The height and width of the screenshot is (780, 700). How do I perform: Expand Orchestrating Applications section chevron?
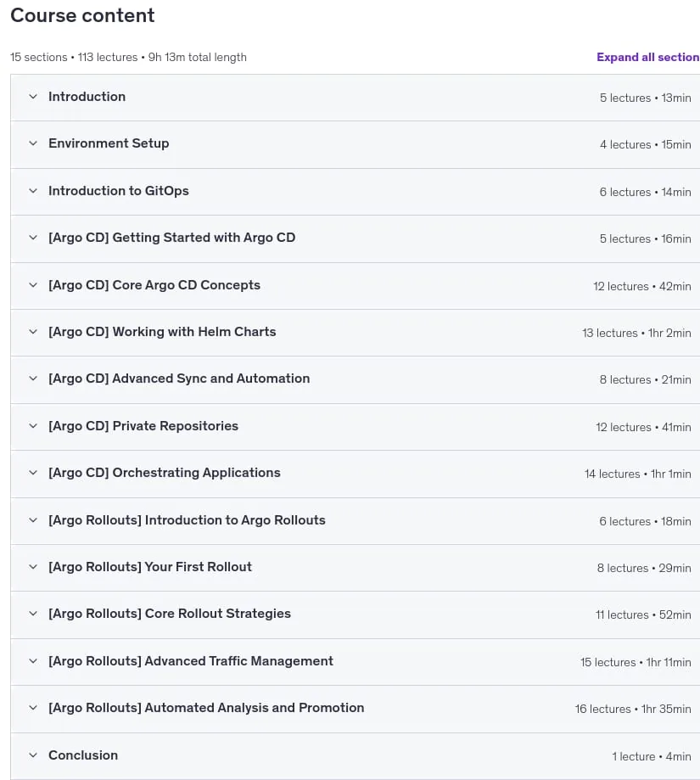pyautogui.click(x=33, y=473)
